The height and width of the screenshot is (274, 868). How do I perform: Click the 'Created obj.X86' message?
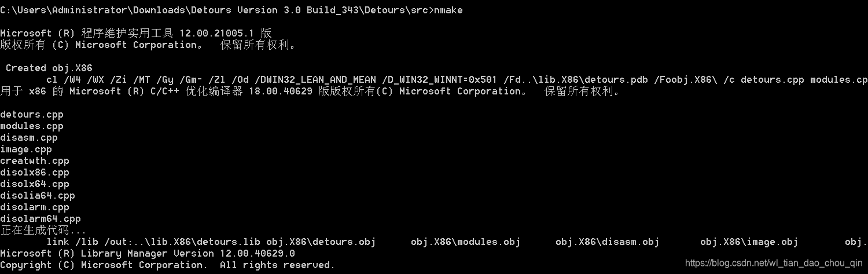(x=49, y=68)
